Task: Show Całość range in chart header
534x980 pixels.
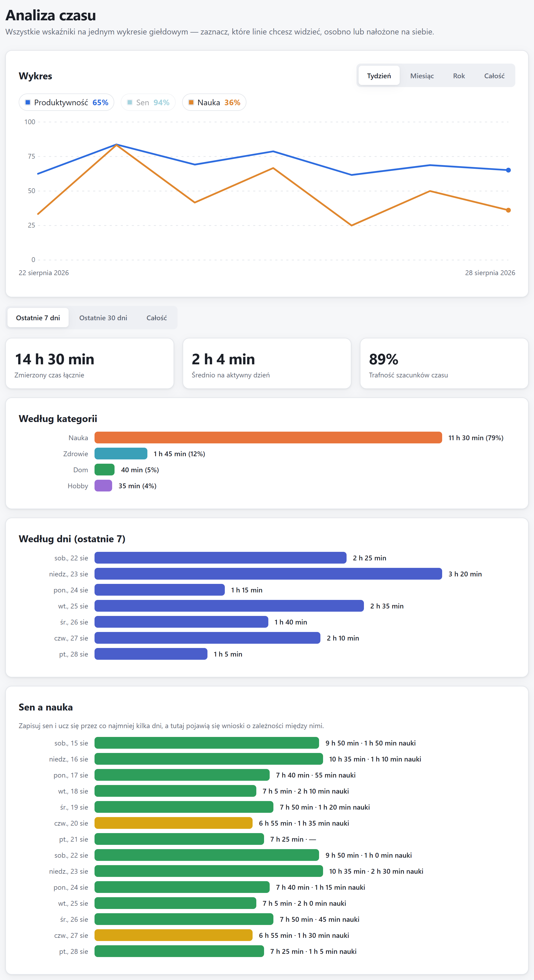Action: pos(494,76)
